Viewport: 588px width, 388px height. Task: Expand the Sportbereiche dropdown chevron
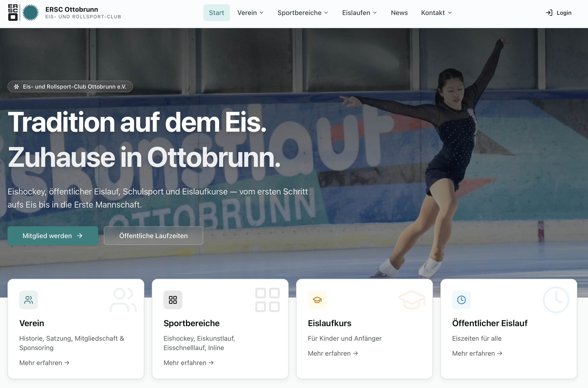326,13
